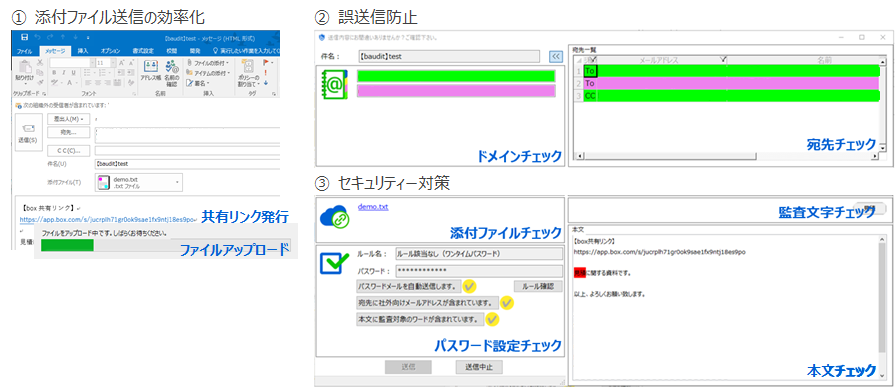Viewport: 895px width, 388px height.
Task: Expand the 差出人(M) sender dropdown
Action: click(x=68, y=119)
